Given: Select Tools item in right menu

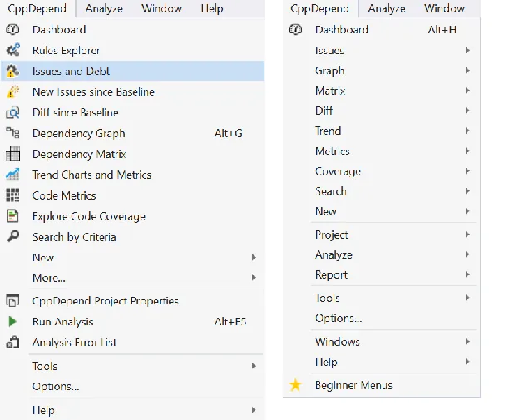Looking at the screenshot, I should [381, 298].
